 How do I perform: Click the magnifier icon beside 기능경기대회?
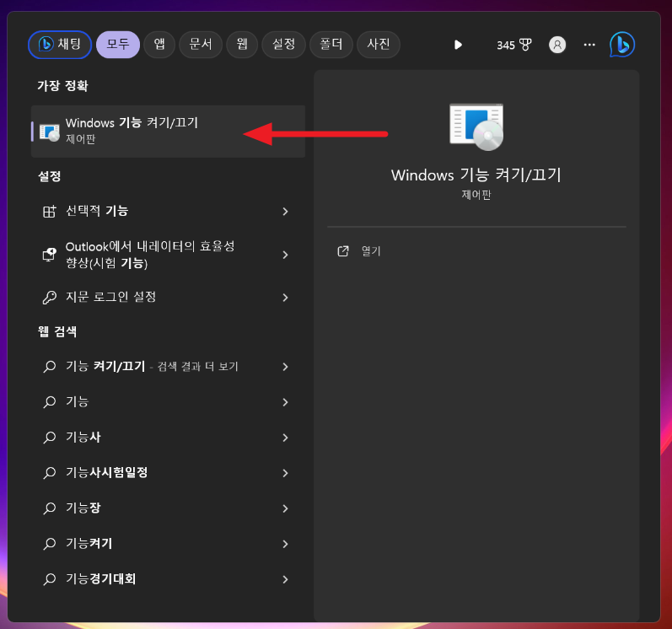pyautogui.click(x=49, y=580)
